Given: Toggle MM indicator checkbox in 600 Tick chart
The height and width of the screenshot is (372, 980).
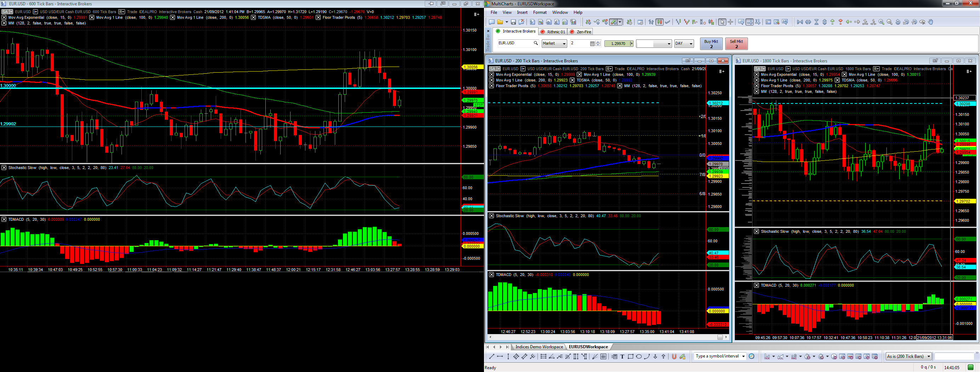Looking at the screenshot, I should click(4, 23).
